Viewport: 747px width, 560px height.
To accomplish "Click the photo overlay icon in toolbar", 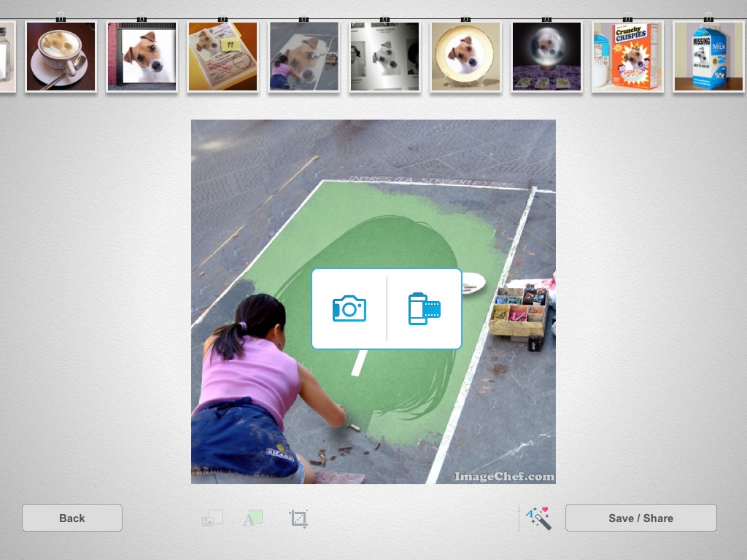I will (212, 518).
